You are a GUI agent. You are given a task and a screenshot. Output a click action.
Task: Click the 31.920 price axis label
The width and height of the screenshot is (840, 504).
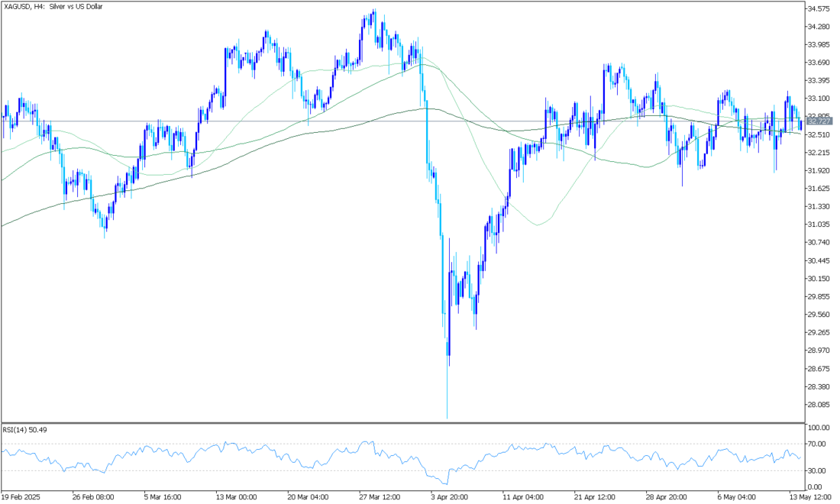click(819, 171)
